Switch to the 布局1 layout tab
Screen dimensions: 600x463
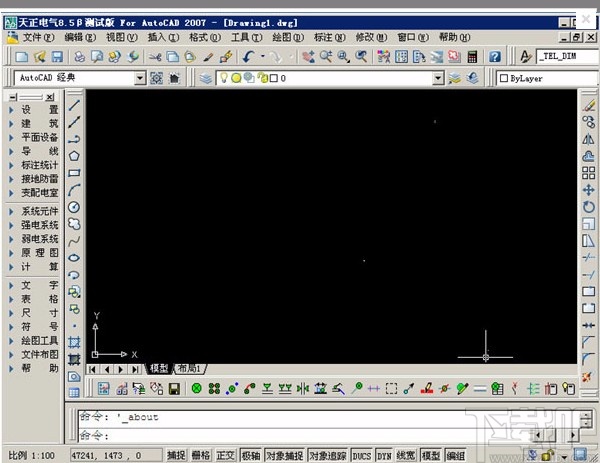pos(190,369)
